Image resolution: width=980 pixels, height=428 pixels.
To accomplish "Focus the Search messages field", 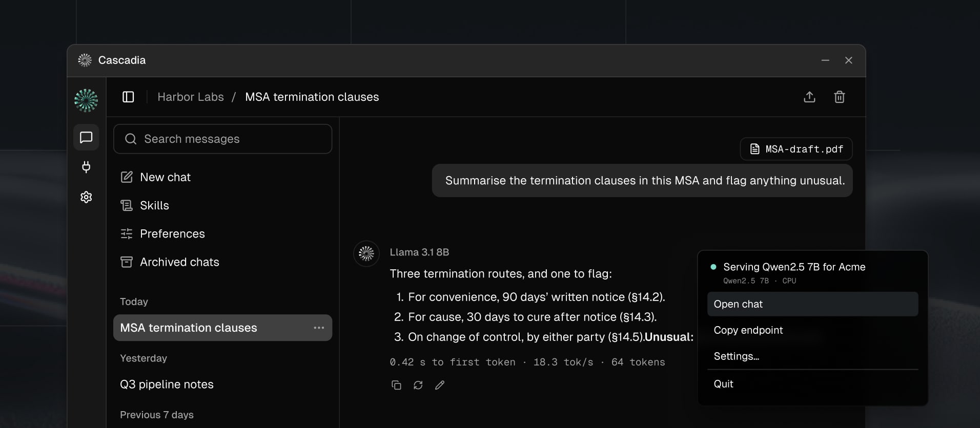I will (222, 139).
